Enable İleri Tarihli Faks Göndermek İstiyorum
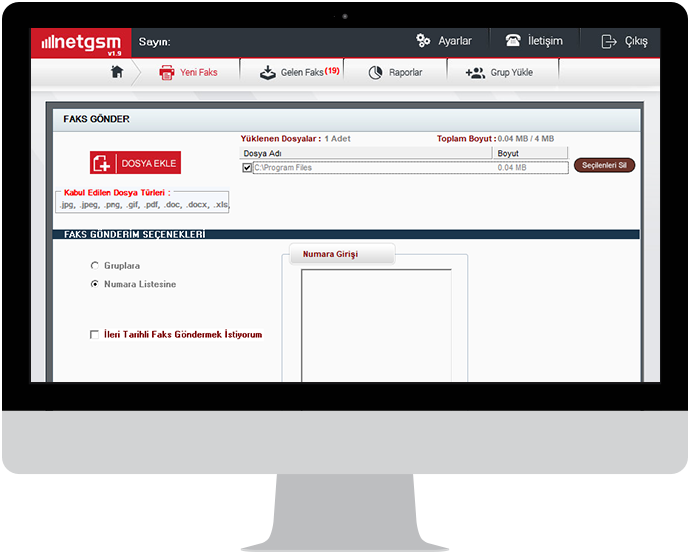Screen dimensions: 690x554 click(94, 335)
